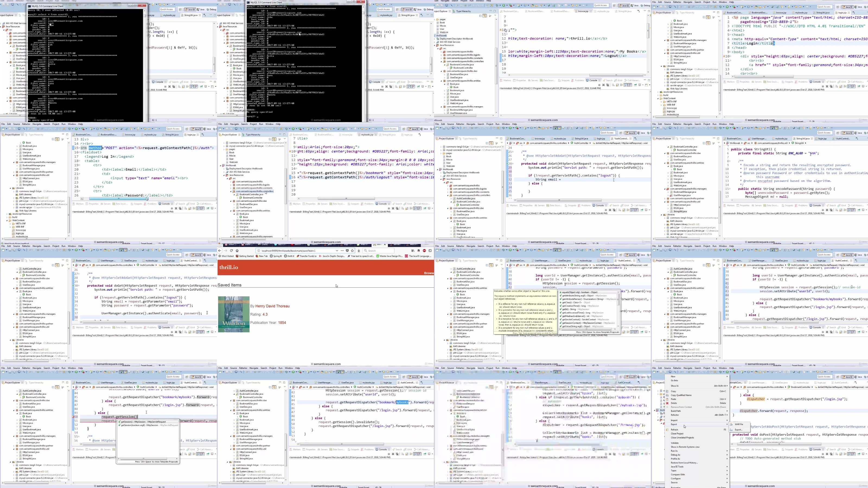This screenshot has height=488, width=868.
Task: Choose Export... in the Export submenu
Action: point(739,430)
